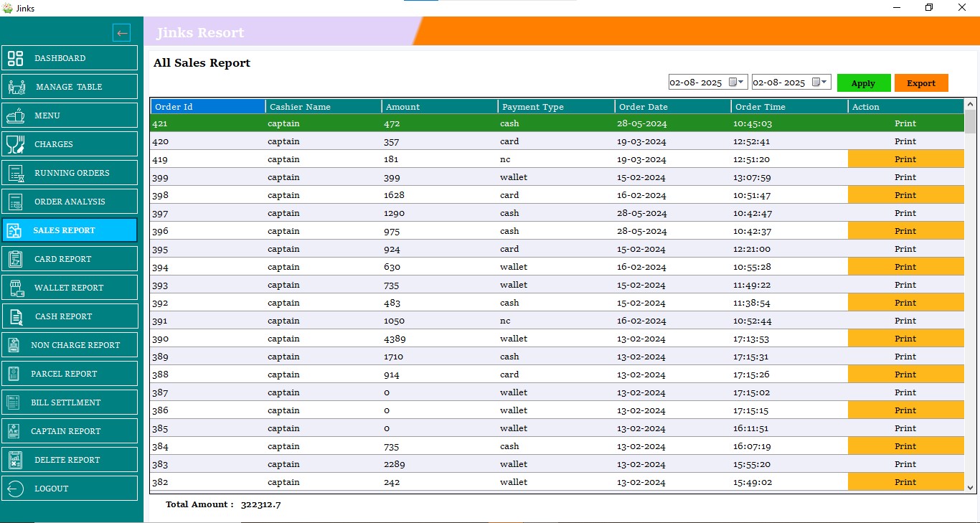Go to MANAGE TABLE label

(69, 87)
